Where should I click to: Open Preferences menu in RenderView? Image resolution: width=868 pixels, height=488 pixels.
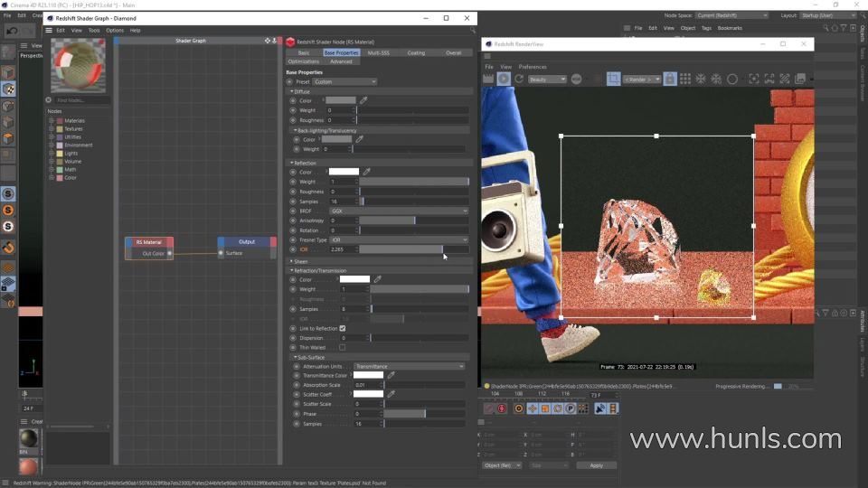(x=533, y=67)
